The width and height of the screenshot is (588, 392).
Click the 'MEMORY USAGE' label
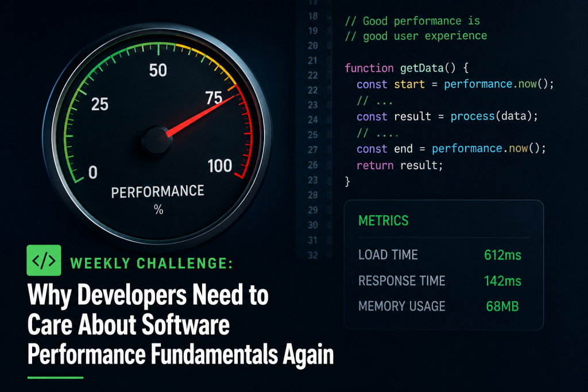tap(401, 306)
